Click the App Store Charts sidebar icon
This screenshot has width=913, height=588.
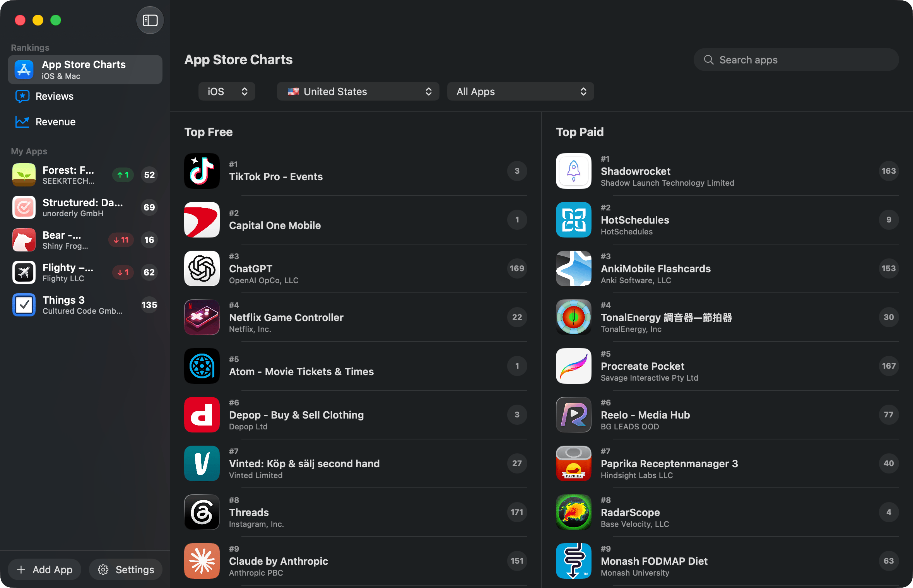click(x=24, y=70)
